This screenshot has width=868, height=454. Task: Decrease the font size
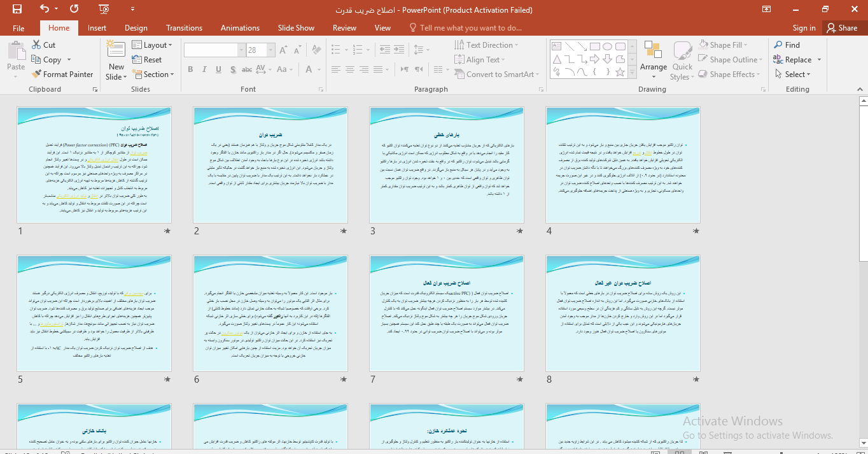point(298,50)
